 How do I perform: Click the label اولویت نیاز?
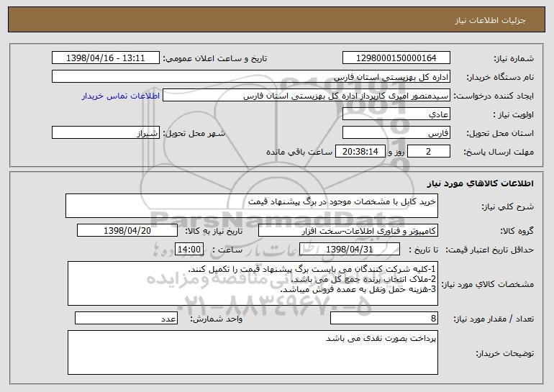coord(514,114)
